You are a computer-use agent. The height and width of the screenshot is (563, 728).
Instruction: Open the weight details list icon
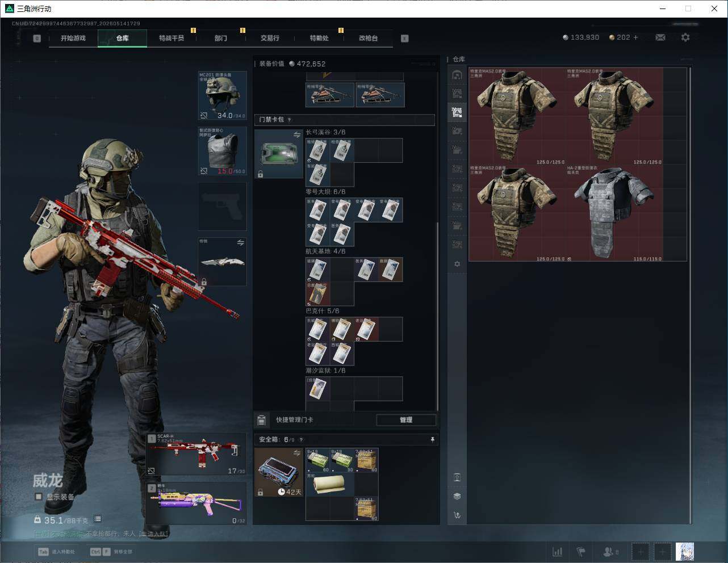click(x=98, y=519)
